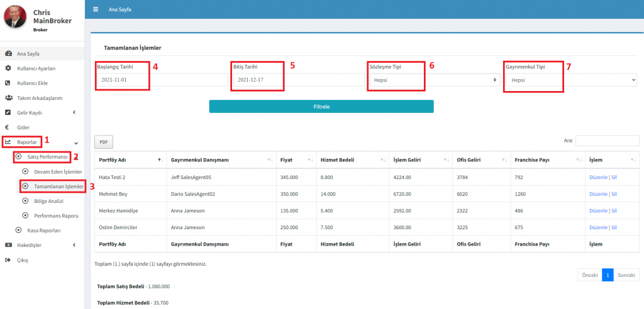Click Düzenle link for Mehmet Bey row
The image size is (644, 309).
point(598,194)
